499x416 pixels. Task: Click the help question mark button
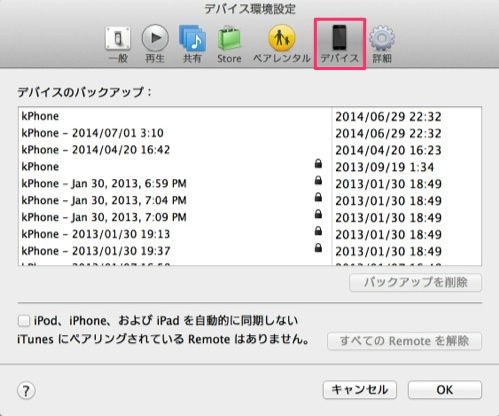click(26, 390)
